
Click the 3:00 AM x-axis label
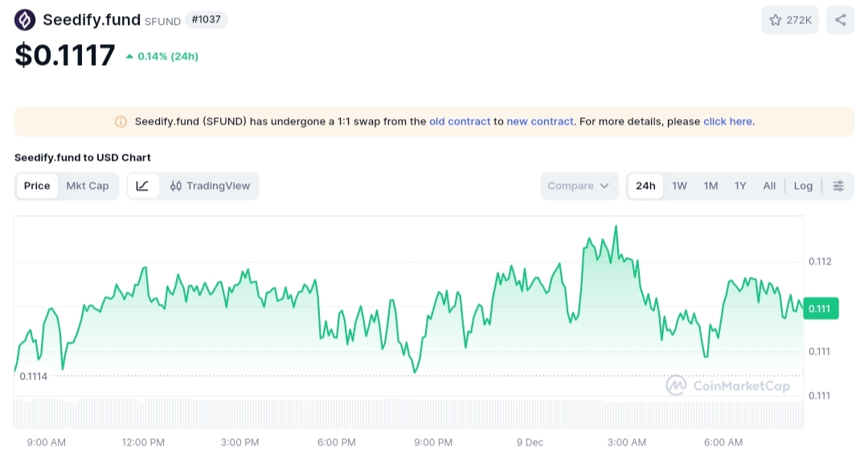[627, 442]
